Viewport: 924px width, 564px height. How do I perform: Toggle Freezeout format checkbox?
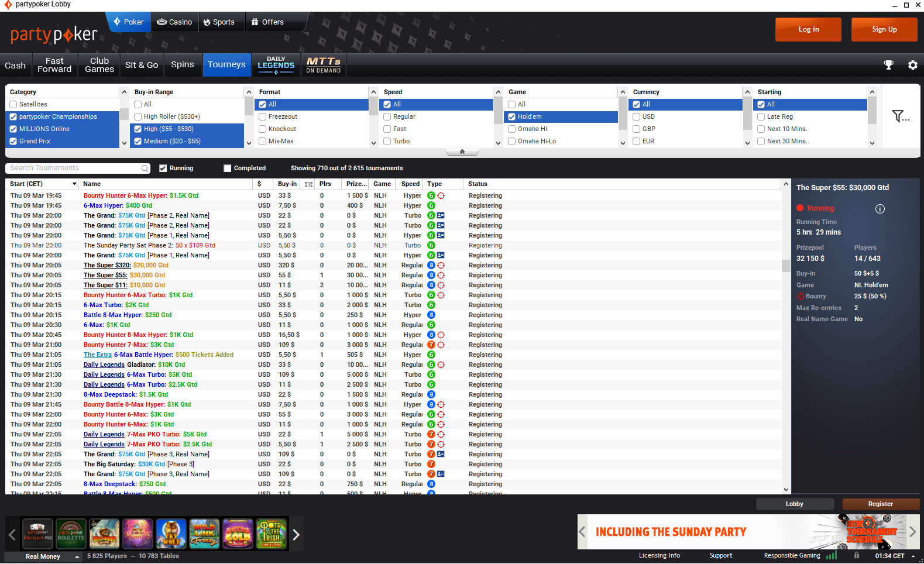pos(263,116)
